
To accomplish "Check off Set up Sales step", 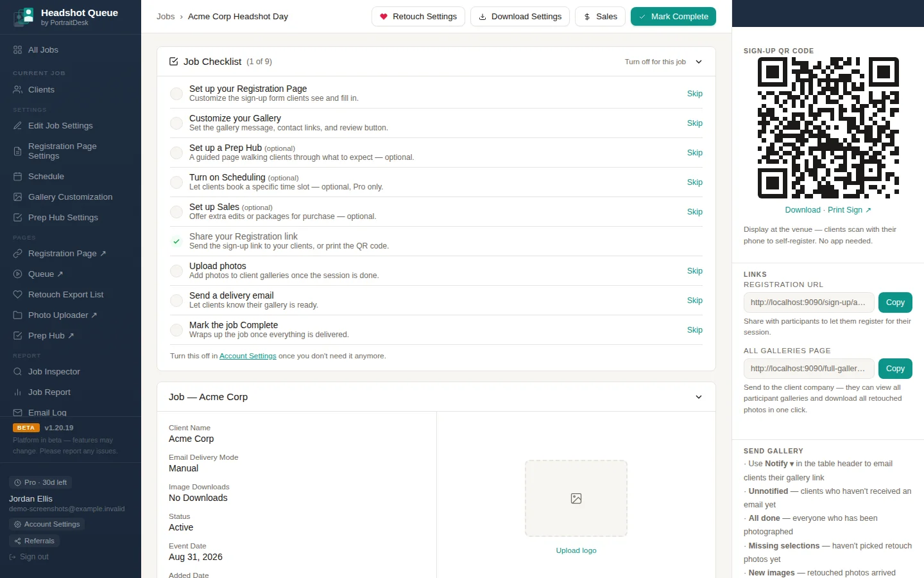I will click(176, 212).
